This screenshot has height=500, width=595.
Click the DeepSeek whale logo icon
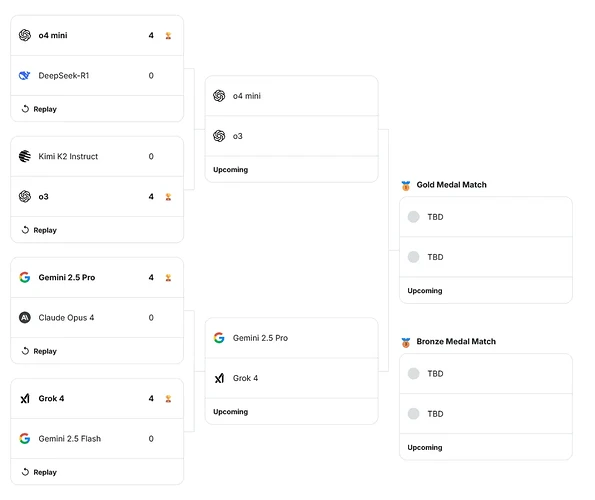25,75
